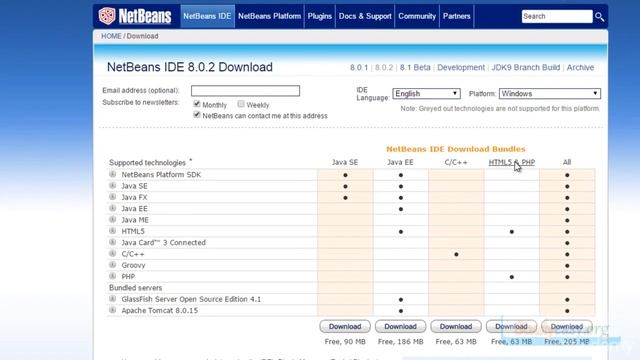Click the NetBeans logo
The image size is (640, 360).
135,16
